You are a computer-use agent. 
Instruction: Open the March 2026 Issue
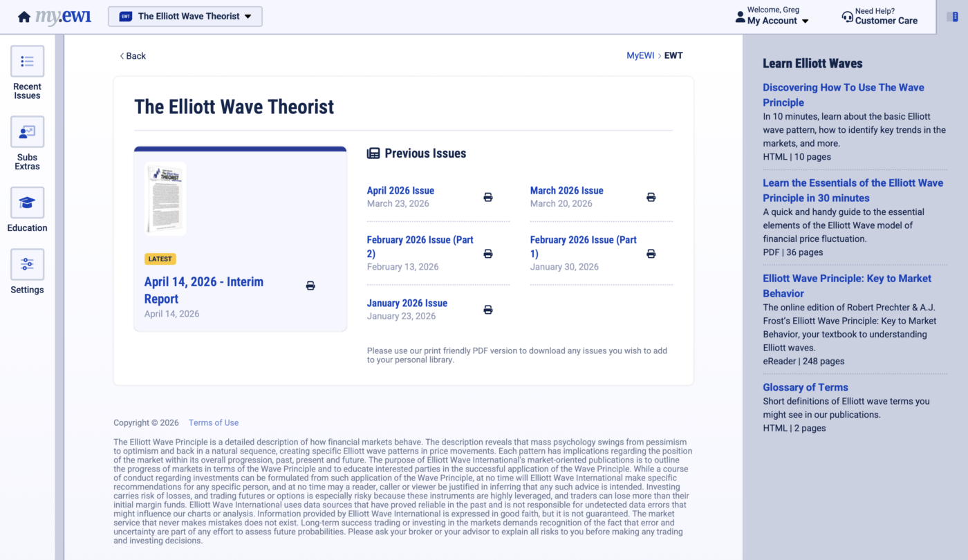tap(566, 191)
